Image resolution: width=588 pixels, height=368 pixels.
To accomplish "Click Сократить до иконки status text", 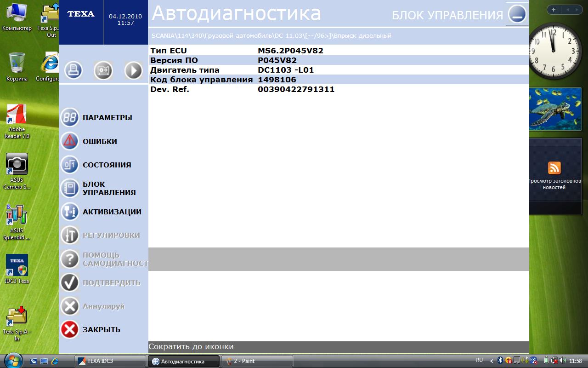I will [x=191, y=346].
